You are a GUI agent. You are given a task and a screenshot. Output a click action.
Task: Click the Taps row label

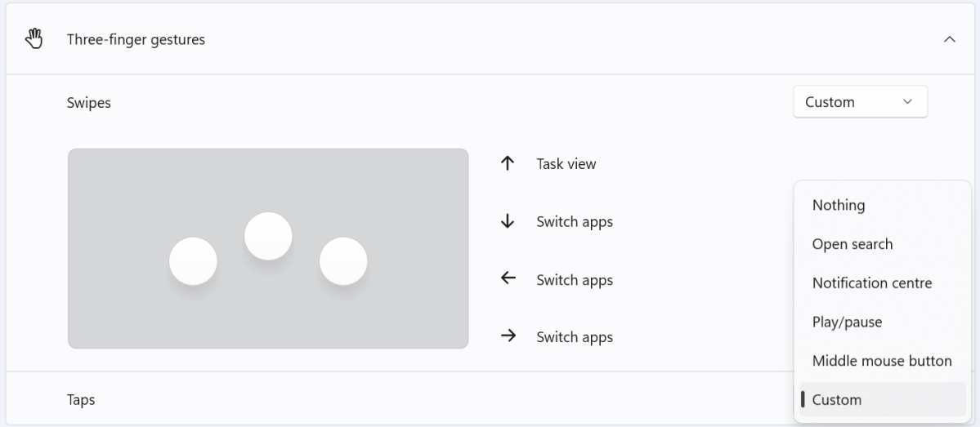(x=81, y=399)
